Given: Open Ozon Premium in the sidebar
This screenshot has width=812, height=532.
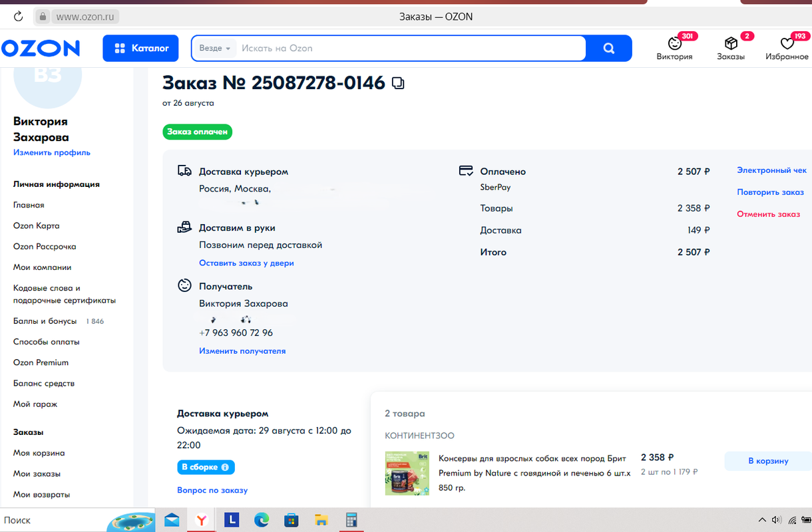Looking at the screenshot, I should click(41, 362).
